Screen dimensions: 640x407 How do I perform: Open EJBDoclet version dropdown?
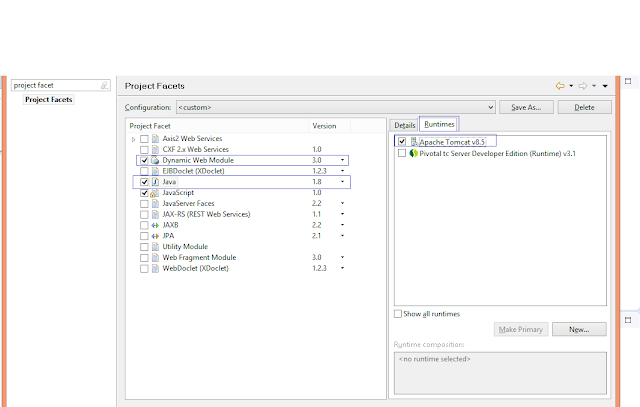pyautogui.click(x=342, y=171)
